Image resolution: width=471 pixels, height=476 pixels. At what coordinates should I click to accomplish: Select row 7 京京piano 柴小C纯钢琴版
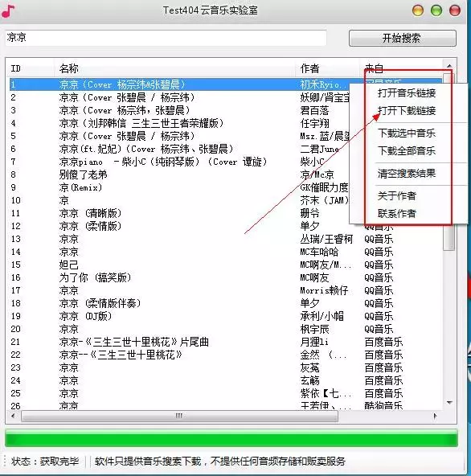[x=226, y=162]
